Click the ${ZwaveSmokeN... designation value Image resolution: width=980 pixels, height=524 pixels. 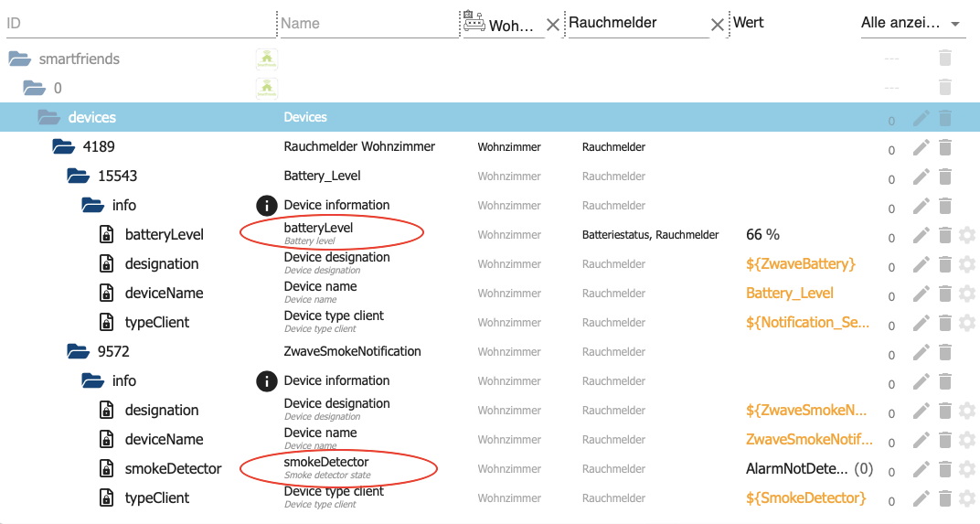(x=806, y=411)
